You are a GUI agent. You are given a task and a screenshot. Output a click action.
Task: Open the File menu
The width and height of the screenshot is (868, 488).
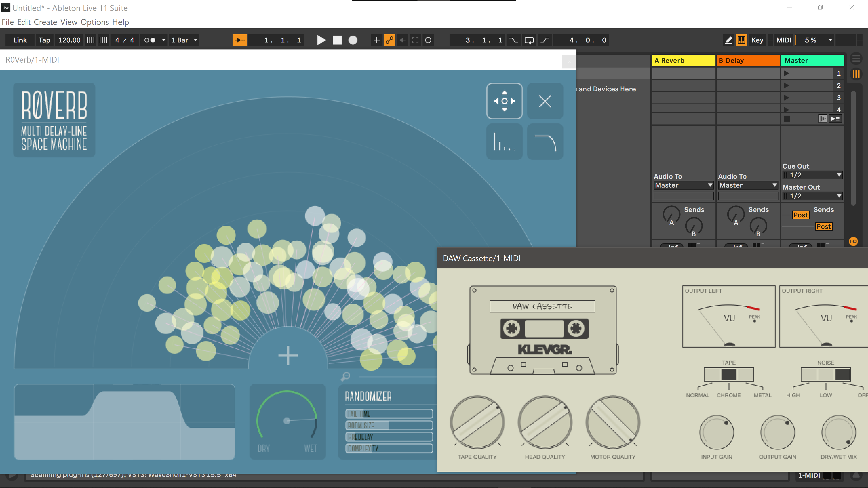point(8,22)
